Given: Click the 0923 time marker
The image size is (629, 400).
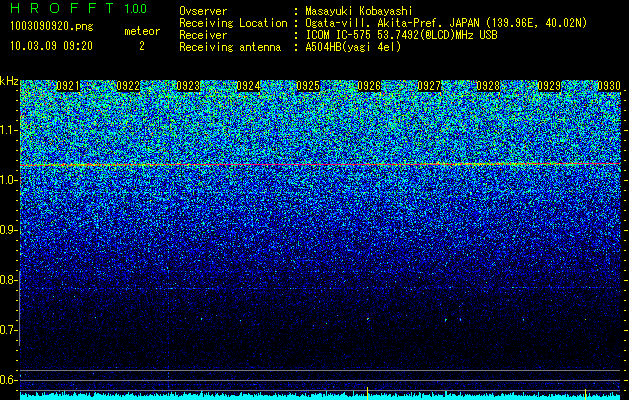Looking at the screenshot, I should (x=188, y=86).
